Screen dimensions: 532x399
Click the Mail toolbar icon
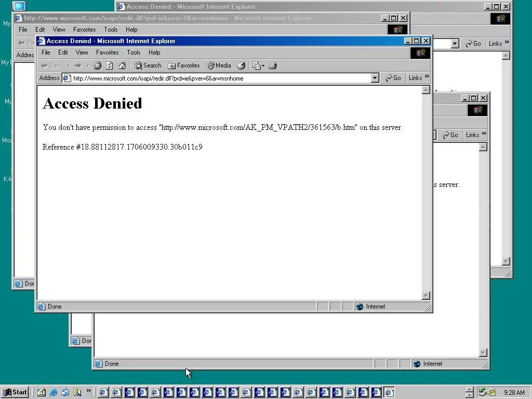(257, 65)
